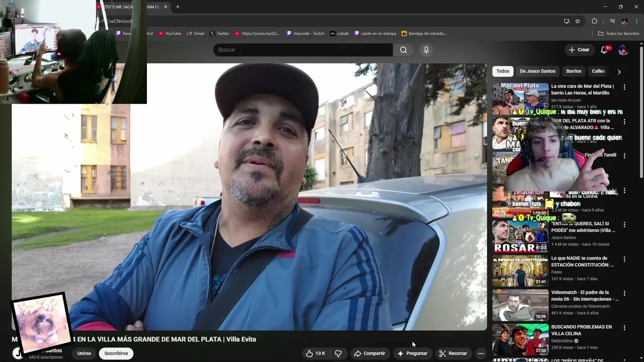Viewport: 644px width, 362px height.
Task: Open the VILLA CELINA video thumbnail
Action: click(520, 339)
